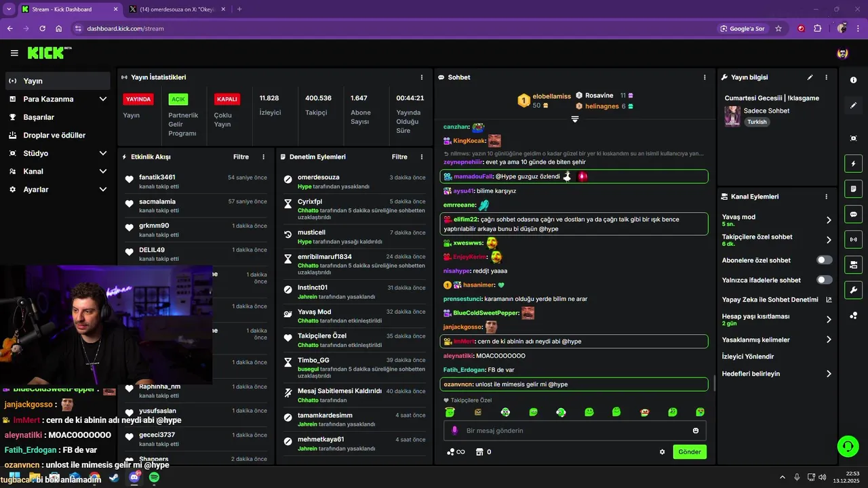Click the pencil edit icon in right sidebar
Viewport: 868px width, 488px height.
click(853, 106)
